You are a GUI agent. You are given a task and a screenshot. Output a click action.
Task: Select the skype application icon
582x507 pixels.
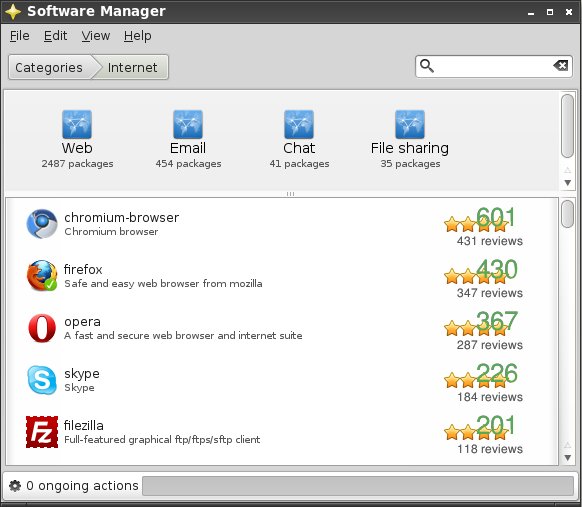(x=42, y=380)
